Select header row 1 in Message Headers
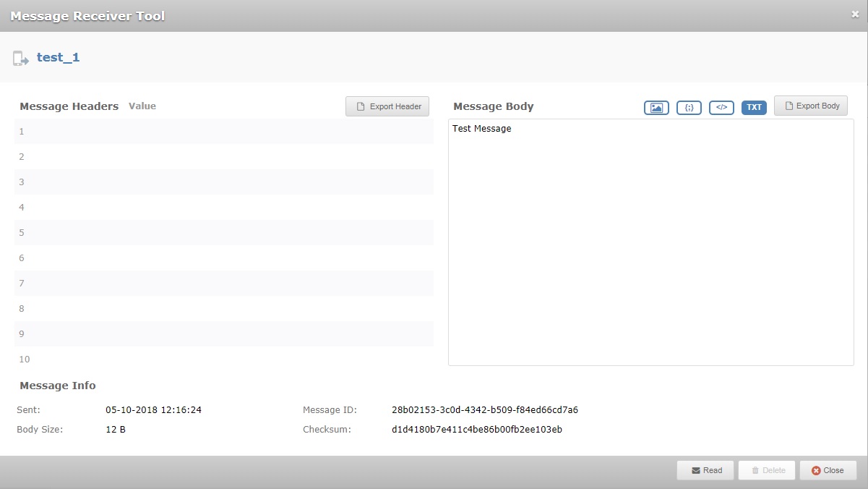 coord(224,132)
